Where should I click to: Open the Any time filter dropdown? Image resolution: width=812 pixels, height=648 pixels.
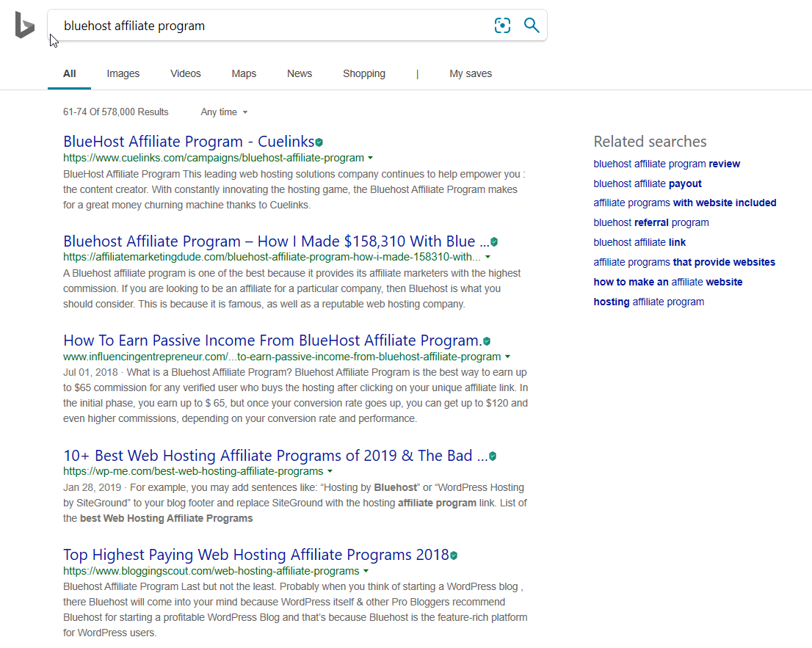click(x=224, y=112)
